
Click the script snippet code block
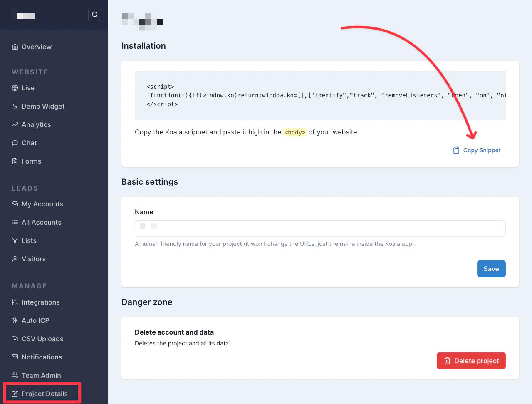pos(320,95)
